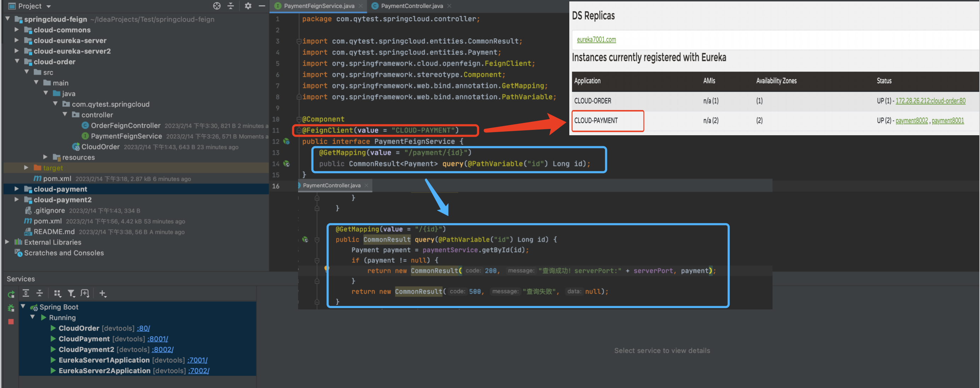Collapse the Spring Boot services node

tap(23, 307)
